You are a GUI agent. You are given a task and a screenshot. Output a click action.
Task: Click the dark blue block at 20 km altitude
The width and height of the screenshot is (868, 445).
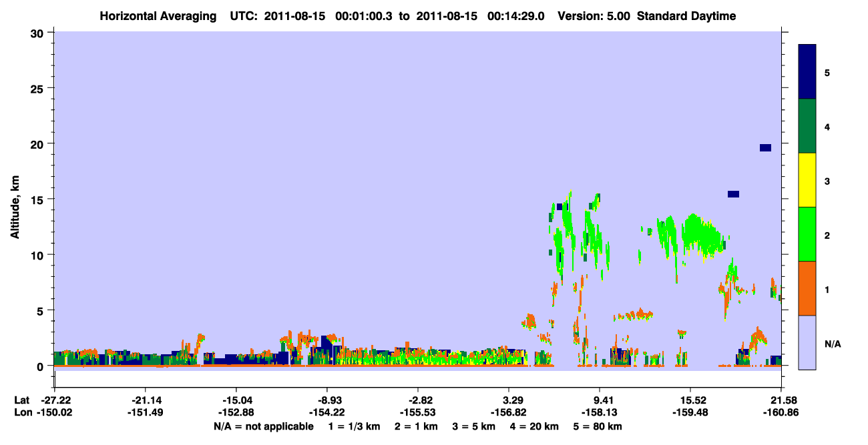(x=765, y=147)
